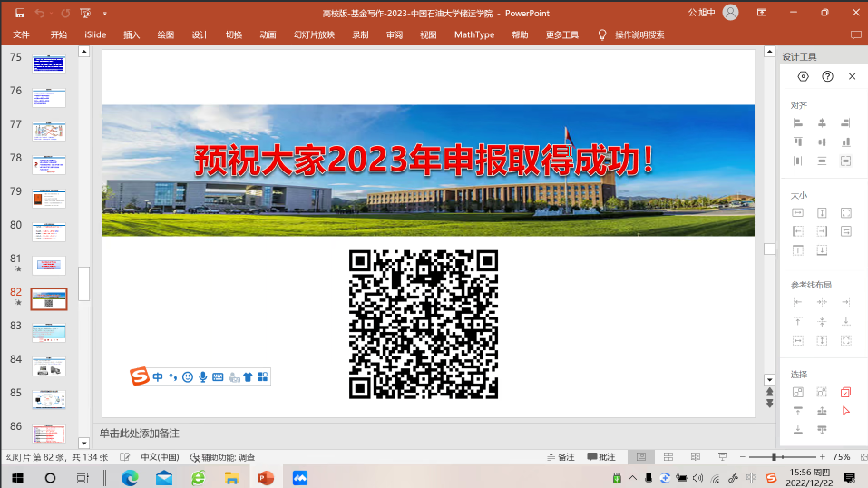Open the iSlide ribbon tab
868x488 pixels.
click(95, 34)
